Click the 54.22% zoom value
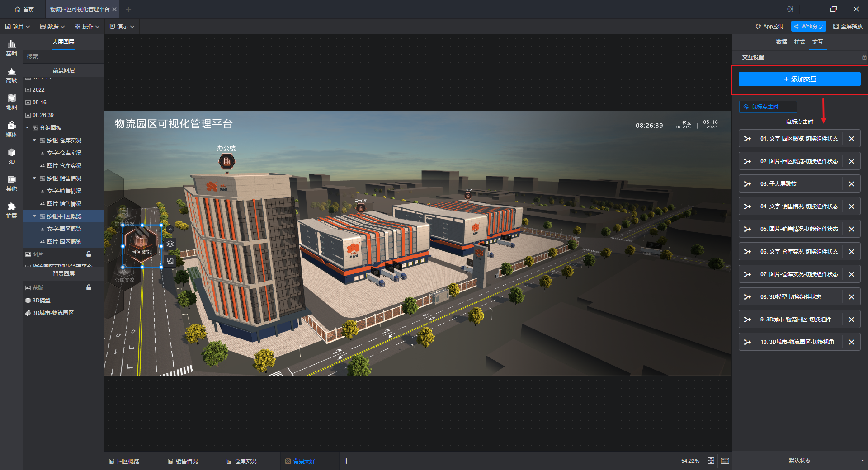 [x=690, y=461]
